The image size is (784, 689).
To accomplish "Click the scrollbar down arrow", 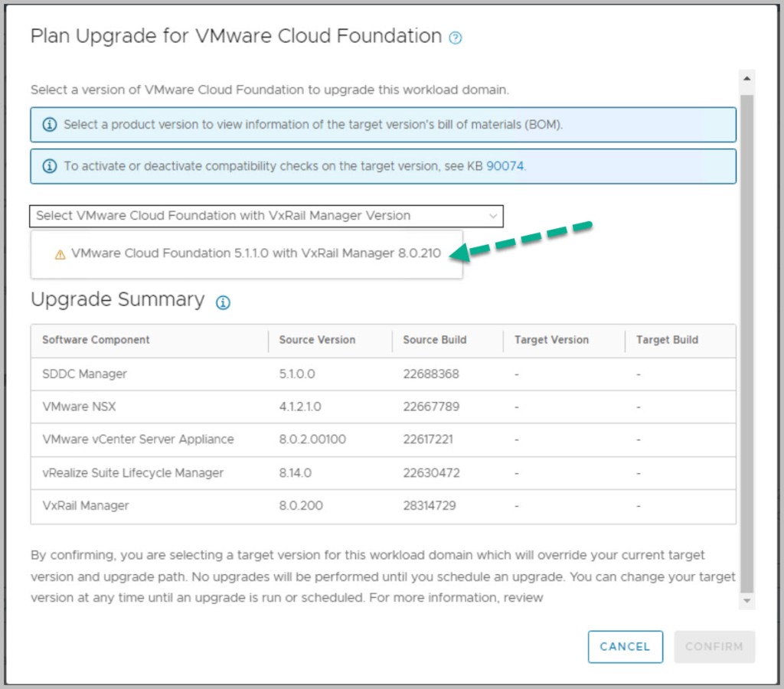I will [746, 602].
